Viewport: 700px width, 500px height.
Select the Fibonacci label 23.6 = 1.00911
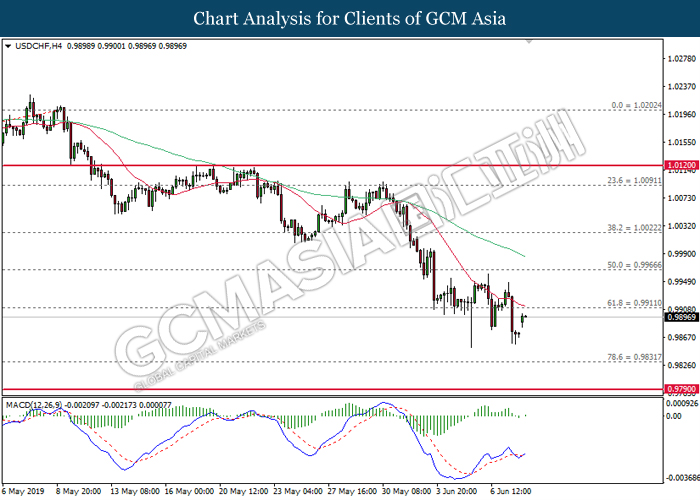pyautogui.click(x=634, y=181)
